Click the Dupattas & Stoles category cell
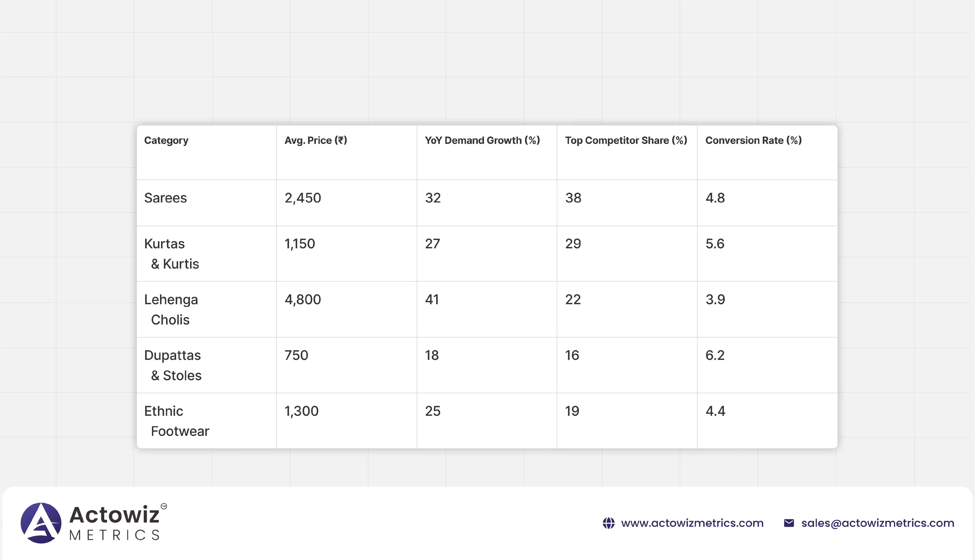Viewport: 975px width, 560px height. [x=173, y=365]
